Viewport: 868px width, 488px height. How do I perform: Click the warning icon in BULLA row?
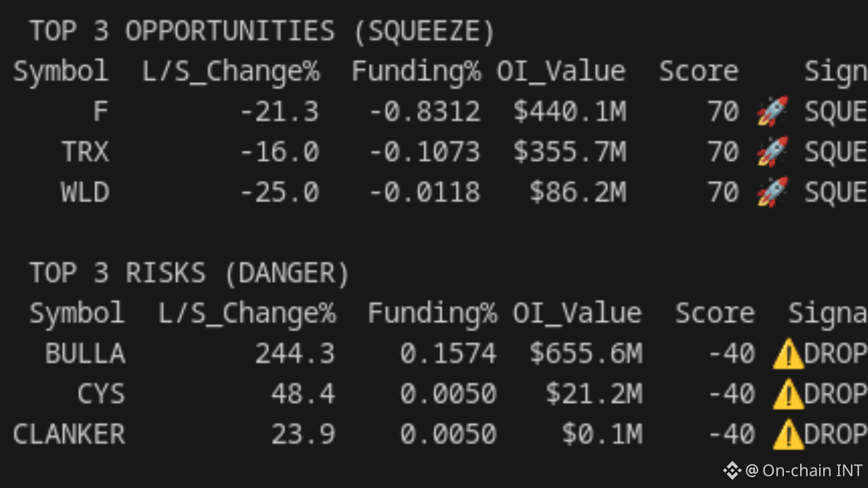(x=787, y=354)
